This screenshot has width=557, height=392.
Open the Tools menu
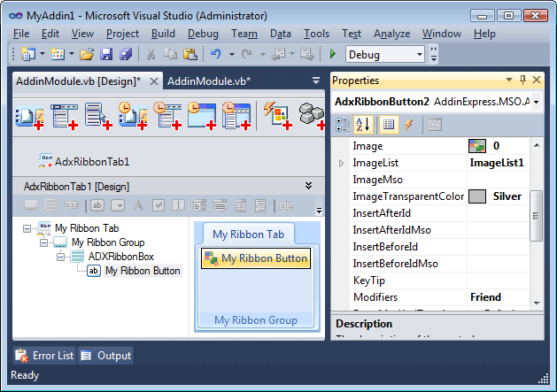[316, 34]
